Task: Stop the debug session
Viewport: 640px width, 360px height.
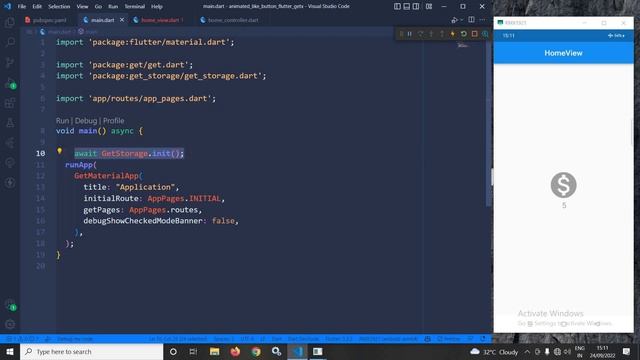Action: pos(474,34)
